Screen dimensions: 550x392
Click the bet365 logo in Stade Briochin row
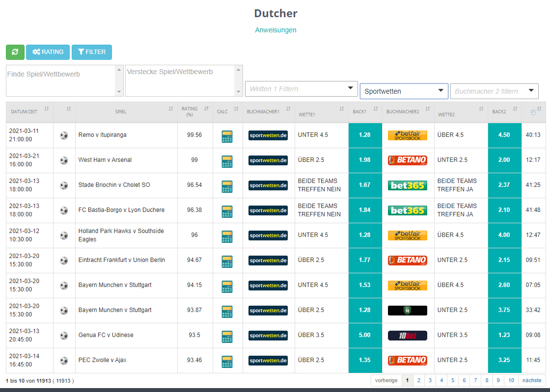coord(407,185)
